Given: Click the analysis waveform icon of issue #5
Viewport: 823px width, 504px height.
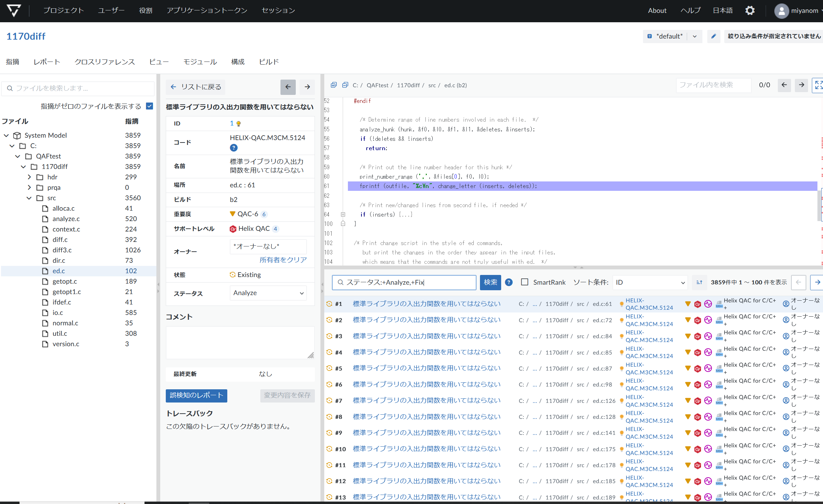Looking at the screenshot, I should pyautogui.click(x=708, y=368).
